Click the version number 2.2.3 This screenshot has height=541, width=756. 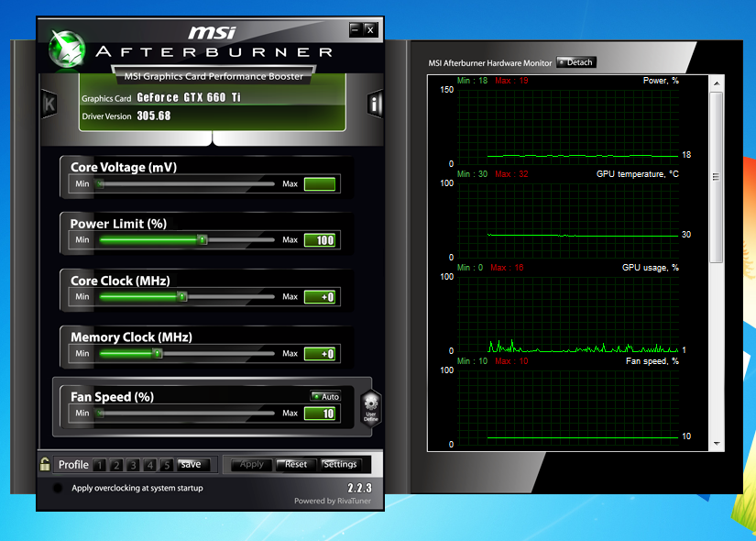359,488
